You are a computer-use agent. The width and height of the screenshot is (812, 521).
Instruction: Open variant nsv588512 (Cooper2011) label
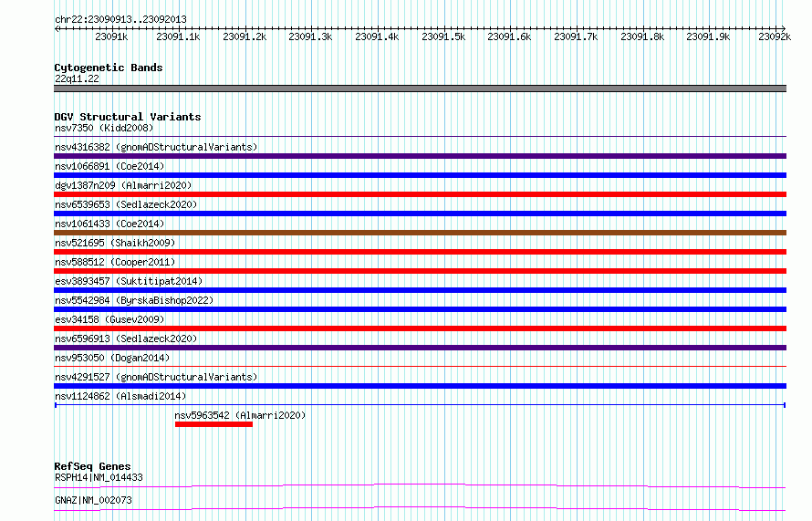point(115,262)
